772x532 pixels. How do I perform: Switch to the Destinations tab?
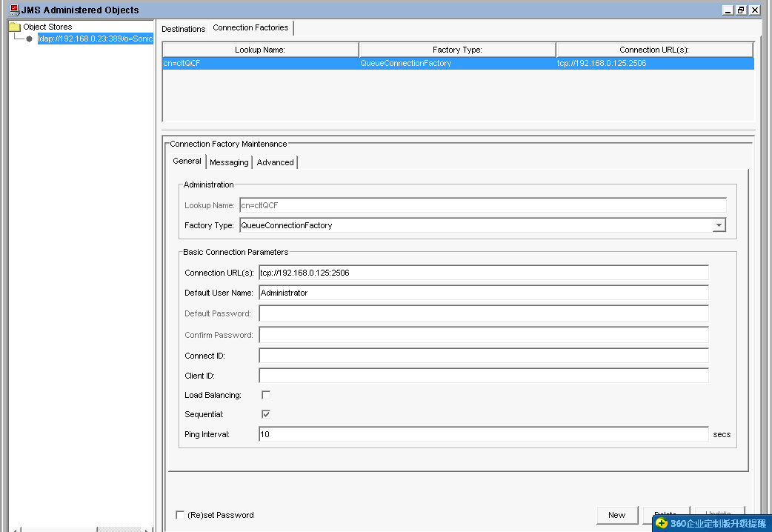pyautogui.click(x=183, y=28)
